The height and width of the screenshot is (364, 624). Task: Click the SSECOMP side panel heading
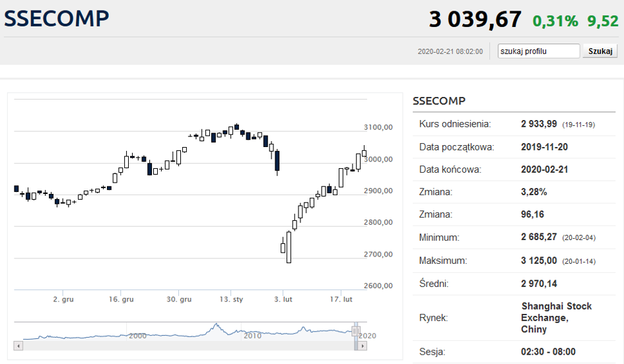(x=439, y=101)
